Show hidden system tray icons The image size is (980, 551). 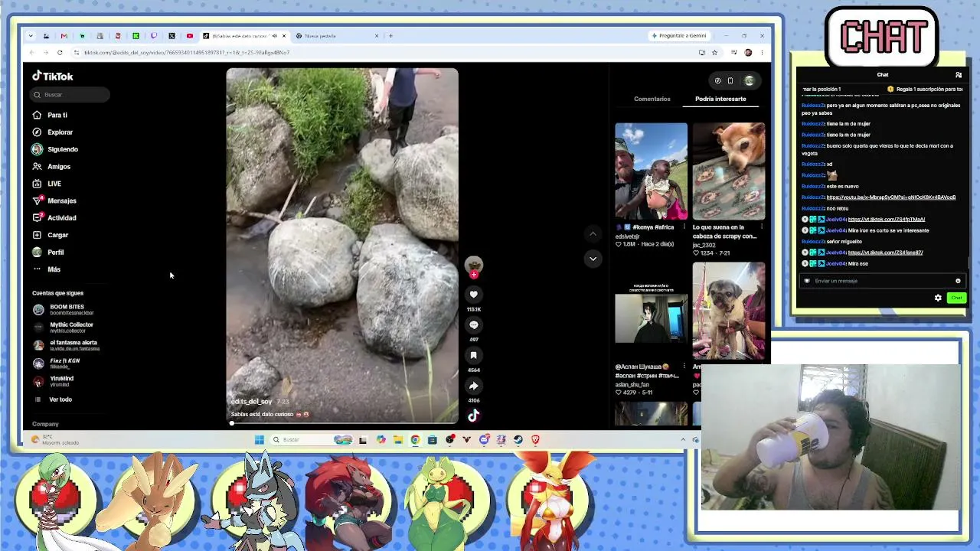(683, 439)
